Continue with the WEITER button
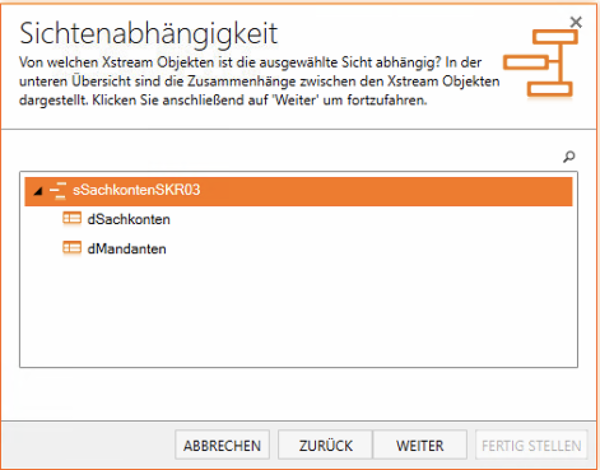Image resolution: width=600 pixels, height=470 pixels. point(420,445)
